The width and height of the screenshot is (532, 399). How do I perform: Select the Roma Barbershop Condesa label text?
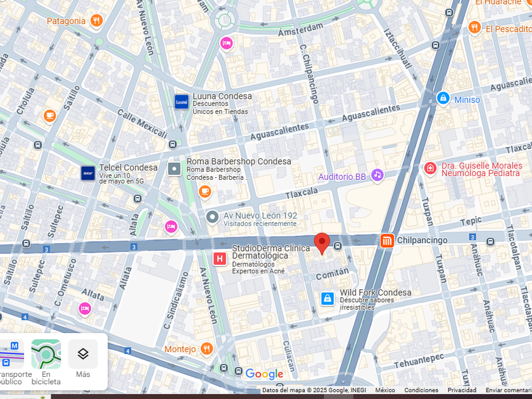point(239,161)
